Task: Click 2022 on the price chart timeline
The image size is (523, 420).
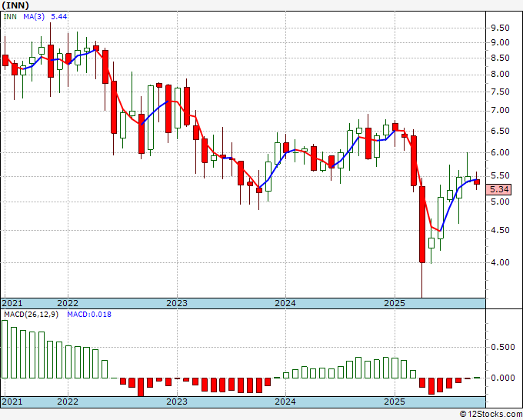Action: click(68, 303)
